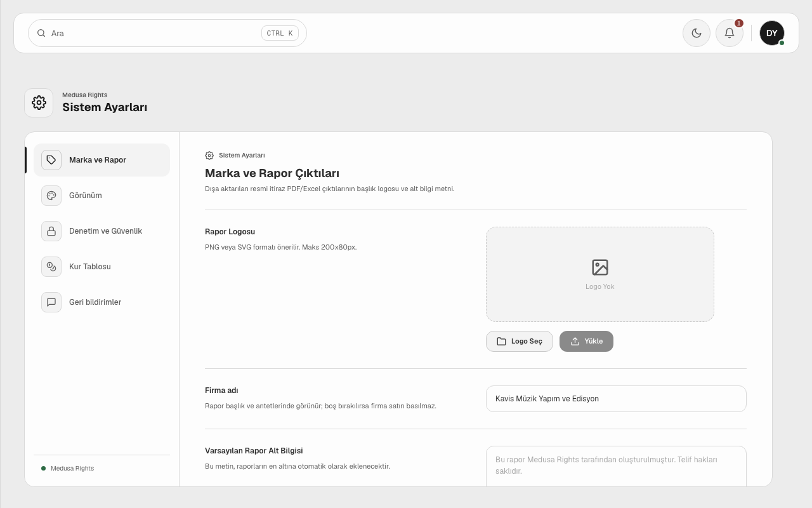
Task: Click the Firma adı input field
Action: (616, 399)
